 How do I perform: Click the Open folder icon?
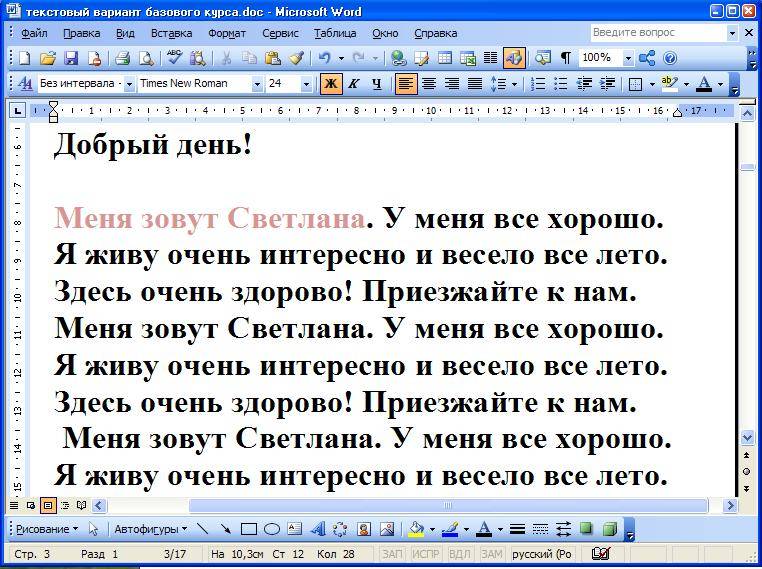coord(48,58)
